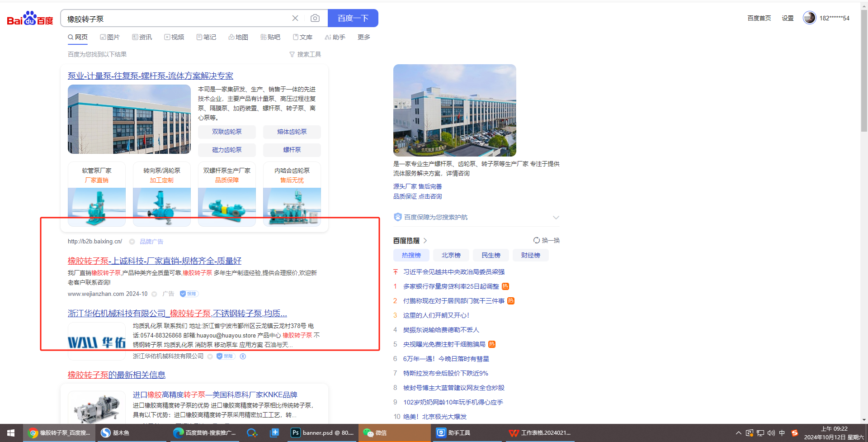The height and width of the screenshot is (442, 868).
Task: Click the round icon beside 品牌广告
Action: pyautogui.click(x=132, y=242)
